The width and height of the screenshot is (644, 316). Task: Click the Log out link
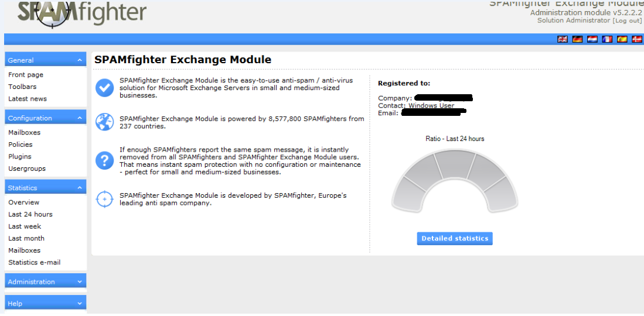627,20
